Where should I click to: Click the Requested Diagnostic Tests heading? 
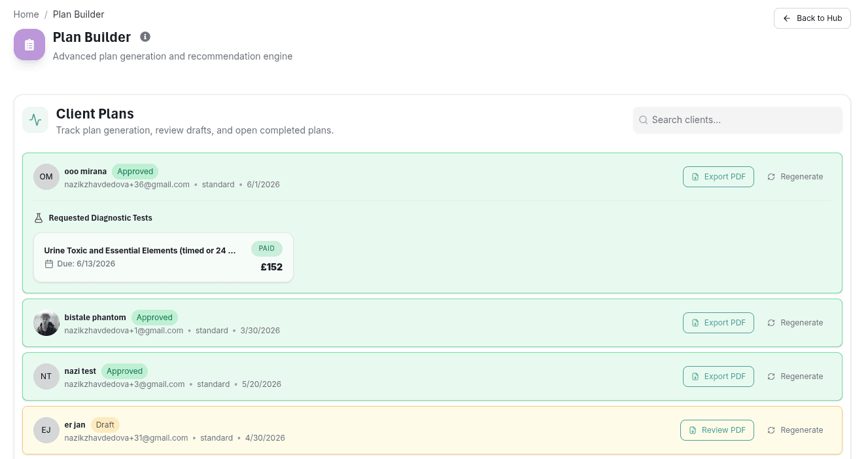101,217
